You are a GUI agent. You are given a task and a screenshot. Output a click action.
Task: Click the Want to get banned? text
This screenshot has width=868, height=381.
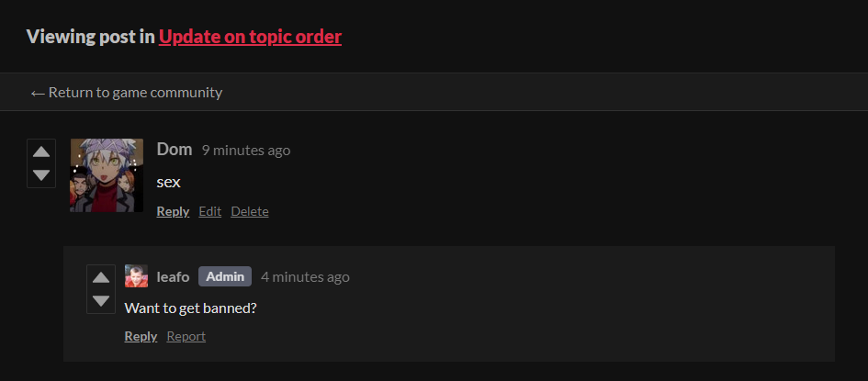[x=190, y=308]
